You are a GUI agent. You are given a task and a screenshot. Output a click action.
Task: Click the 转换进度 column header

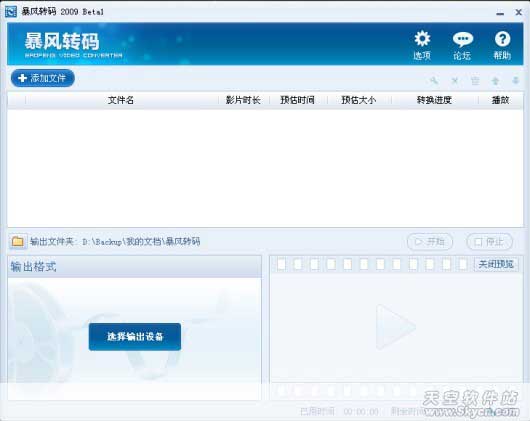pos(434,100)
